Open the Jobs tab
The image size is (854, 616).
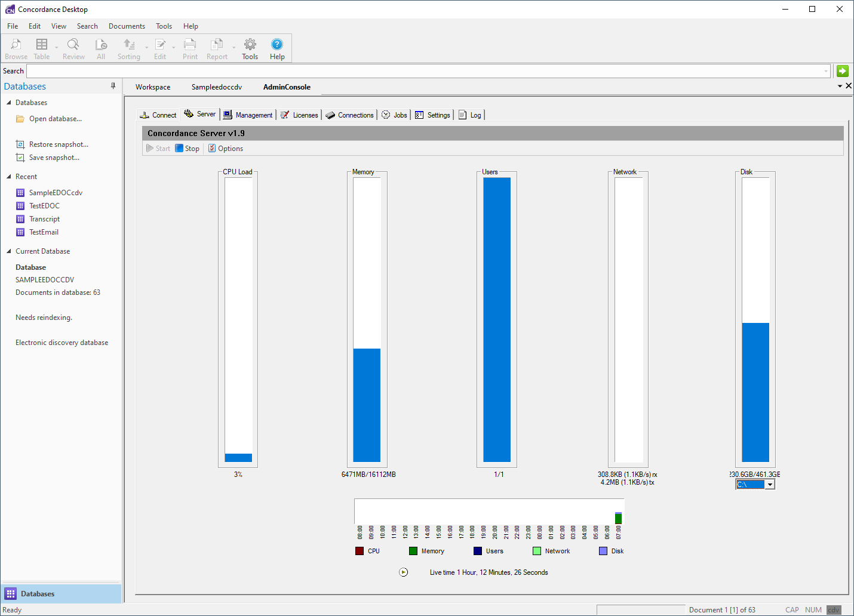[x=395, y=115]
